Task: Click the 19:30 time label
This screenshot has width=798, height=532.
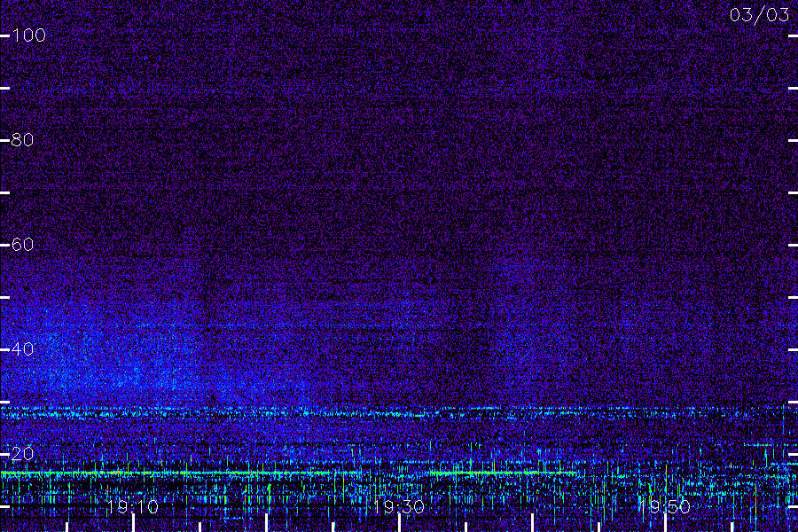Action: tap(398, 507)
